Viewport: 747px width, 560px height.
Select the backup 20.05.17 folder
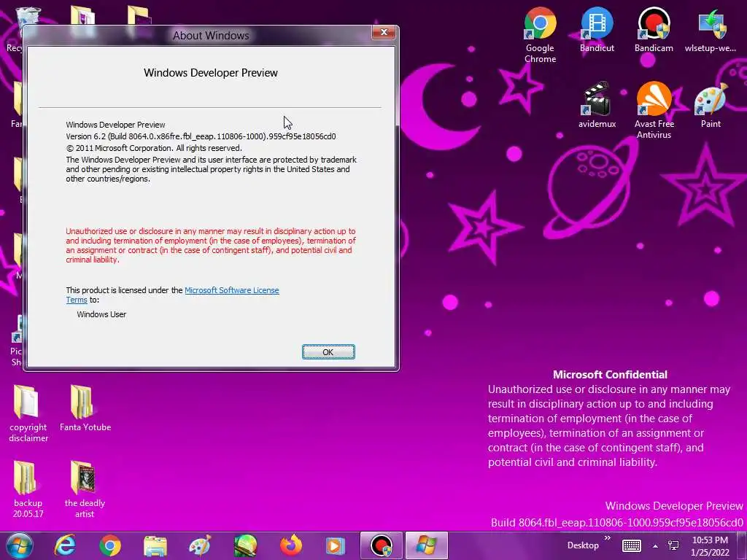click(x=28, y=489)
